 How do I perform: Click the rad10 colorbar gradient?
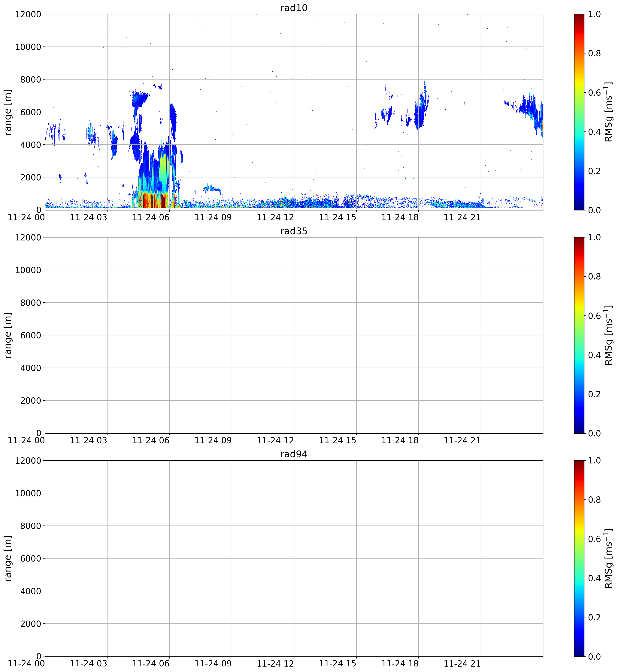click(x=579, y=112)
